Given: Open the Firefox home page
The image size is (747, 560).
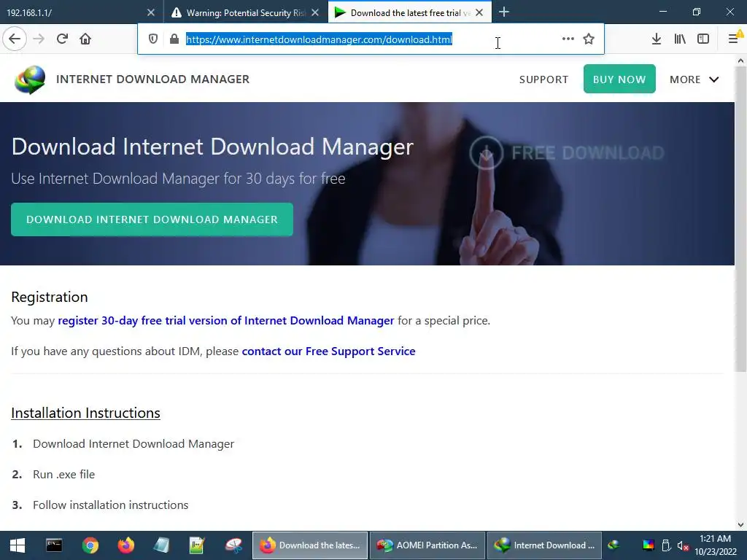Looking at the screenshot, I should coord(85,39).
